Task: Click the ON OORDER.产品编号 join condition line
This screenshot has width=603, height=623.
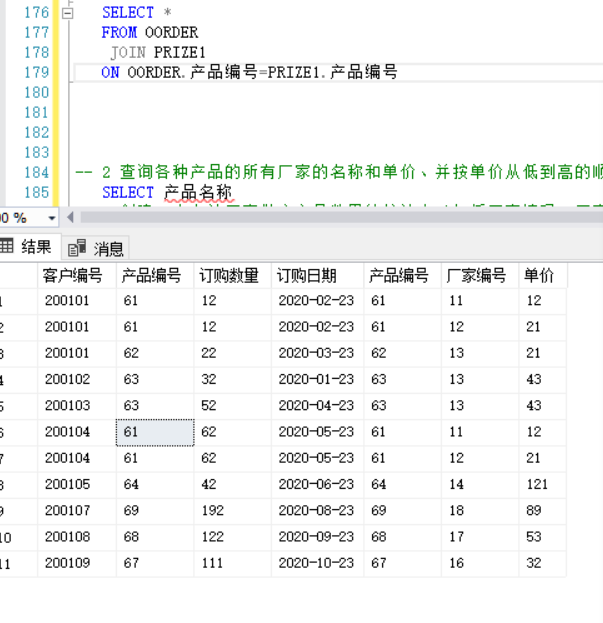Action: point(249,72)
